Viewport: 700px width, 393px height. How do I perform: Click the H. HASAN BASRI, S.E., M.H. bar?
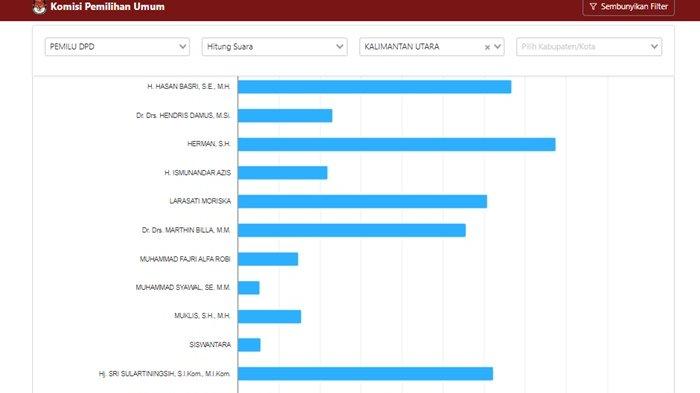click(x=375, y=87)
